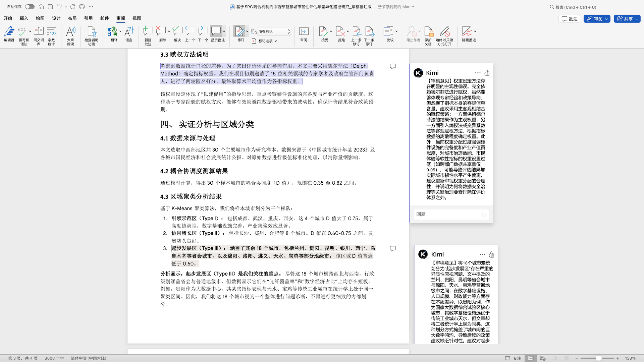Open the 标记选项 options dropdown

(x=265, y=41)
